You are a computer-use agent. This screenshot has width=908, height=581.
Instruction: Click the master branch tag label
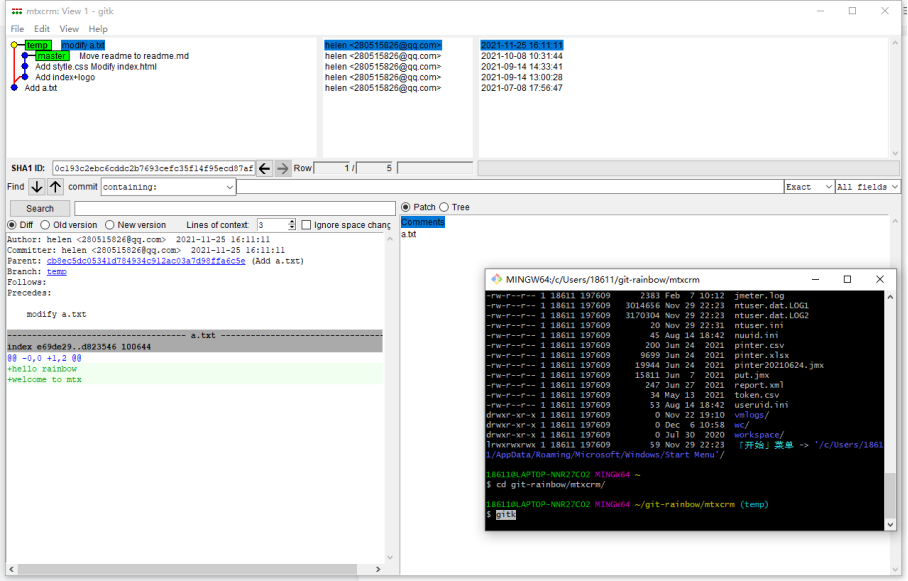coord(52,56)
